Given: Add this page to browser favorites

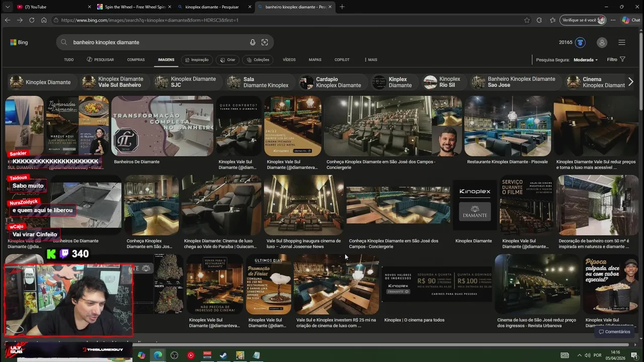Looking at the screenshot, I should [x=527, y=20].
